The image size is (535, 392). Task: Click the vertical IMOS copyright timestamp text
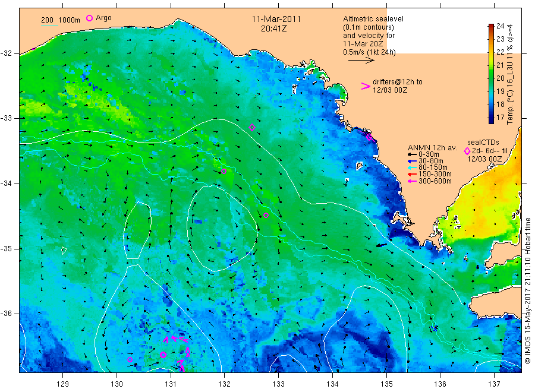coord(528,290)
